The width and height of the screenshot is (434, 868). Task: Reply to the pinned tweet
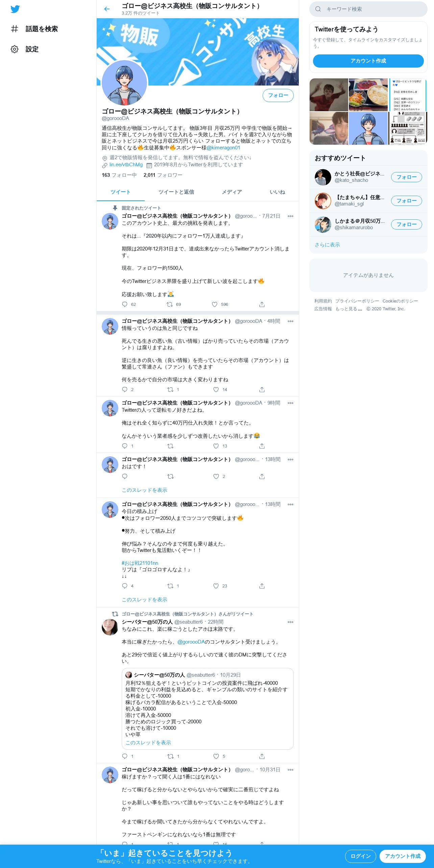click(125, 304)
